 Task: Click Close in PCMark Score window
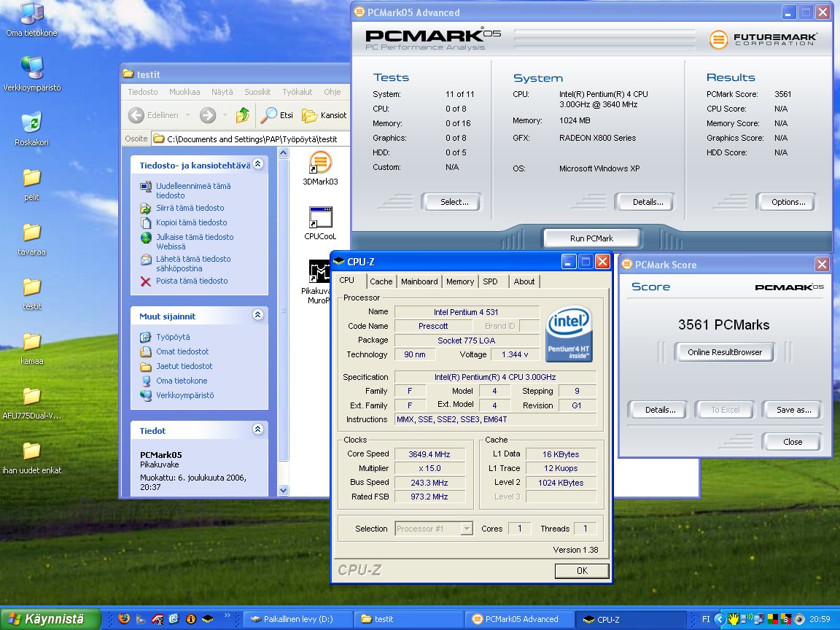pyautogui.click(x=793, y=442)
